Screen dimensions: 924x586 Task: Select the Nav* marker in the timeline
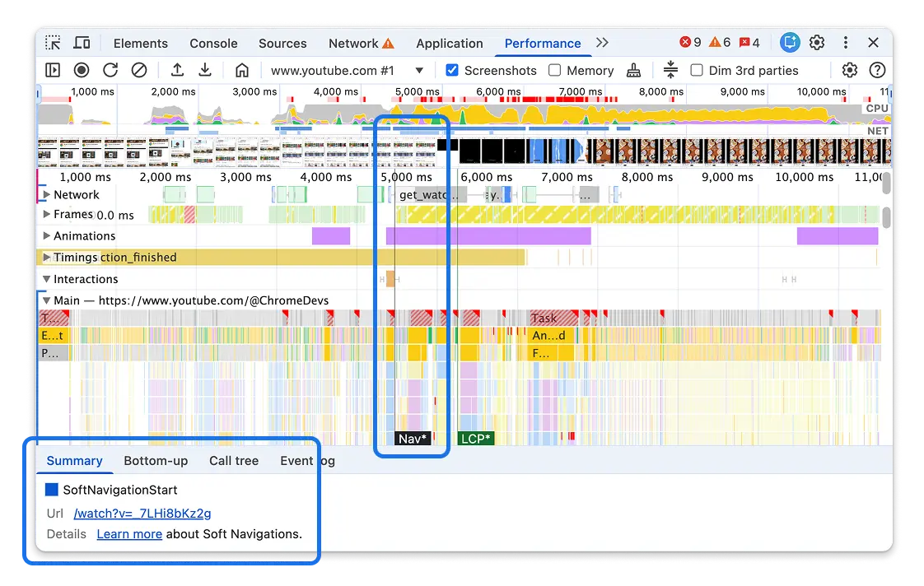412,439
